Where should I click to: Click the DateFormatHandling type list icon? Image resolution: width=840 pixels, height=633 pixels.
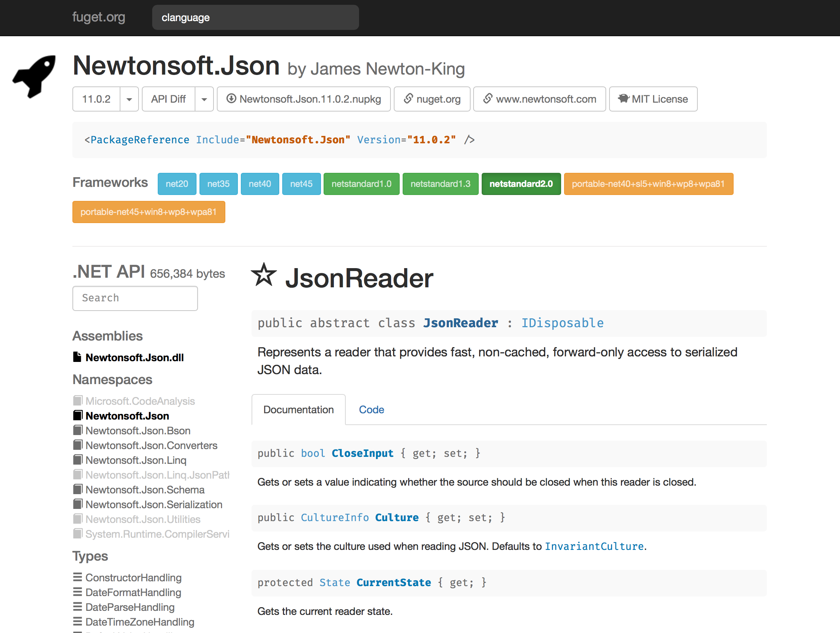[x=78, y=592]
